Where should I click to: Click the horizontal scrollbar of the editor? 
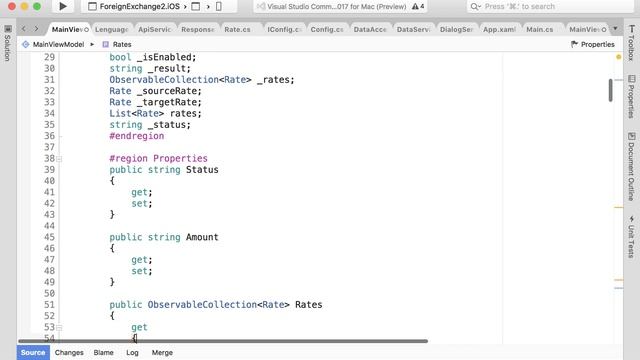(x=223, y=341)
